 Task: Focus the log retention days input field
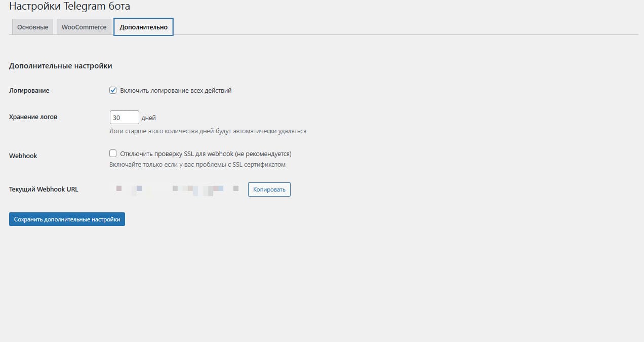click(124, 118)
